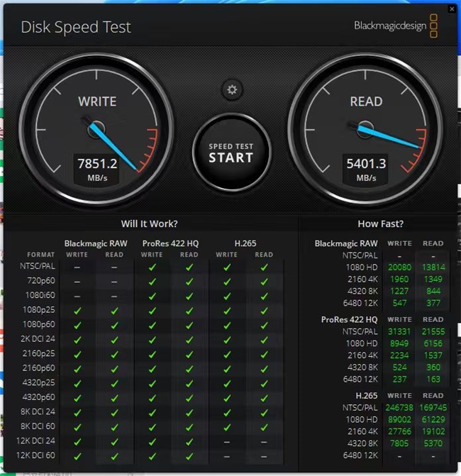Click the H.265 column header in Will It Work
Screen dimensions: 461x476
(x=245, y=243)
